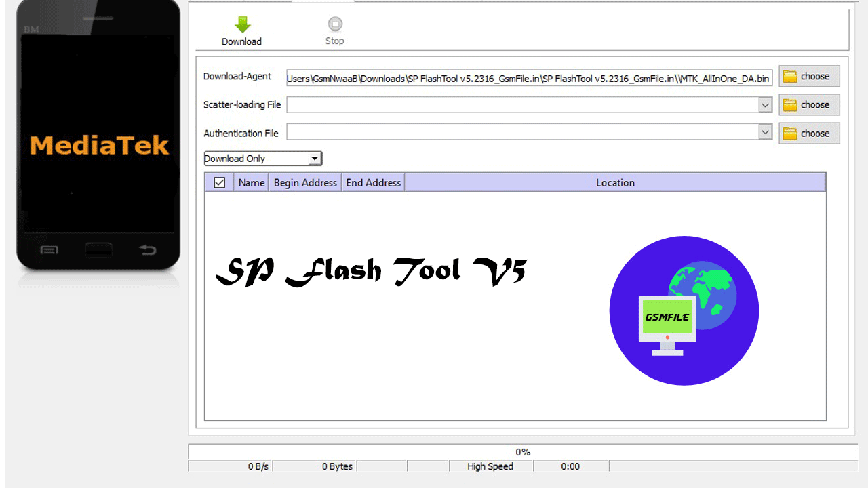Screen dimensions: 868x488
Task: Expand the Scatter-loading File dropdown arrow
Action: click(765, 105)
